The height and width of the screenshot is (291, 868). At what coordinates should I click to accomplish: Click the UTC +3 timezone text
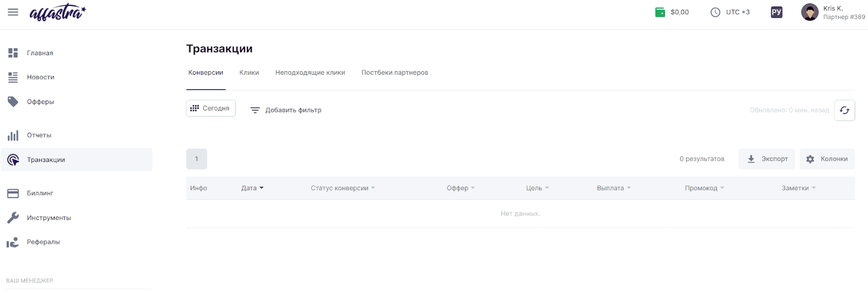coord(738,12)
